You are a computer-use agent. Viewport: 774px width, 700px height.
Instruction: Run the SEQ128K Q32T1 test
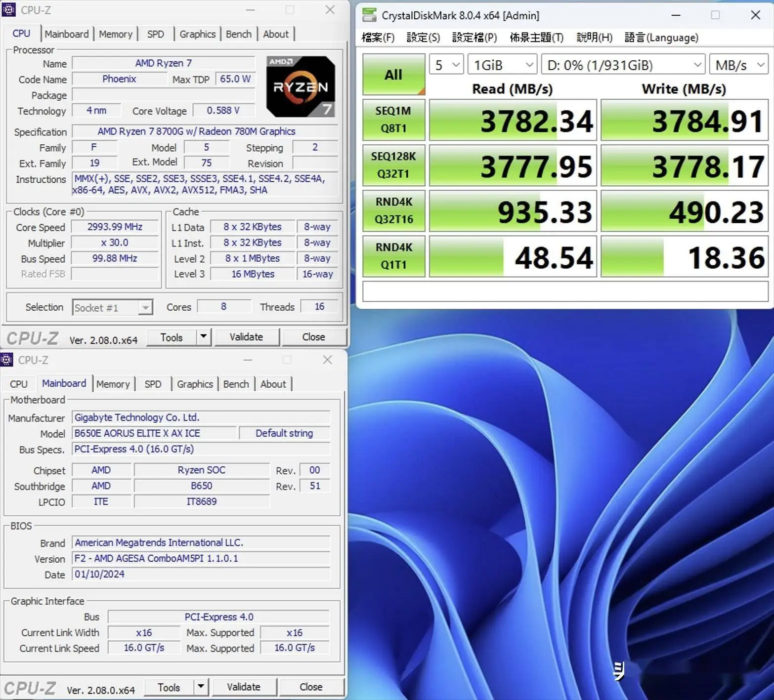[393, 165]
